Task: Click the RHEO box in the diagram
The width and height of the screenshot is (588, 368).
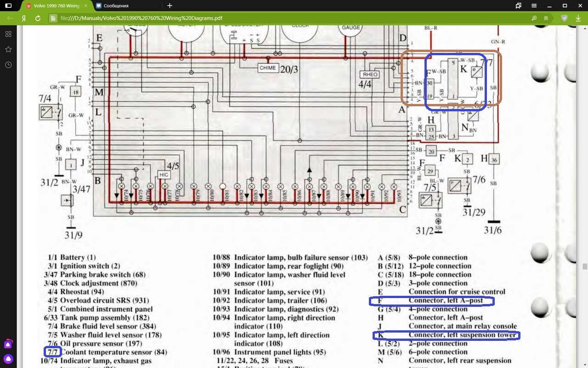Action: (x=370, y=75)
